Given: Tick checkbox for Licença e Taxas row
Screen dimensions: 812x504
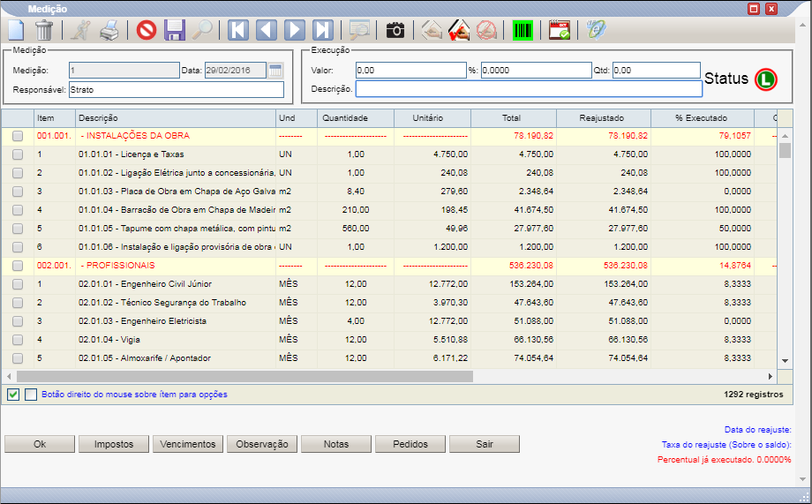Looking at the screenshot, I should coord(18,154).
